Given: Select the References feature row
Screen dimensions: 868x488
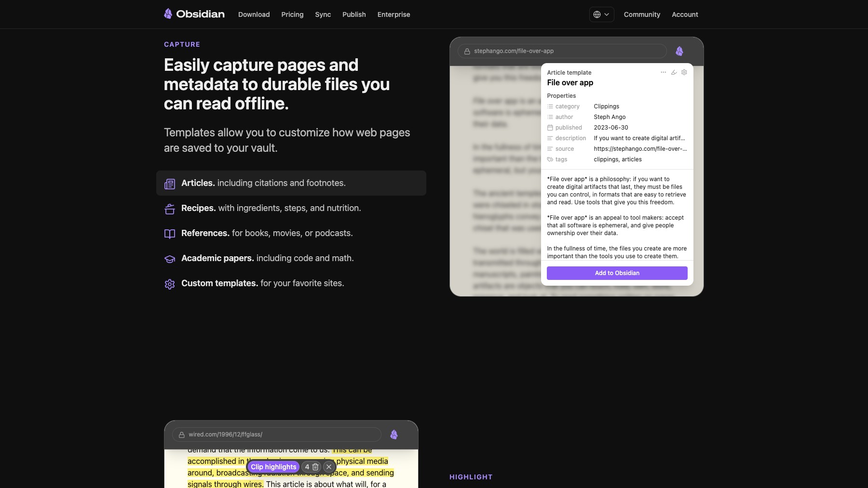Looking at the screenshot, I should 291,233.
